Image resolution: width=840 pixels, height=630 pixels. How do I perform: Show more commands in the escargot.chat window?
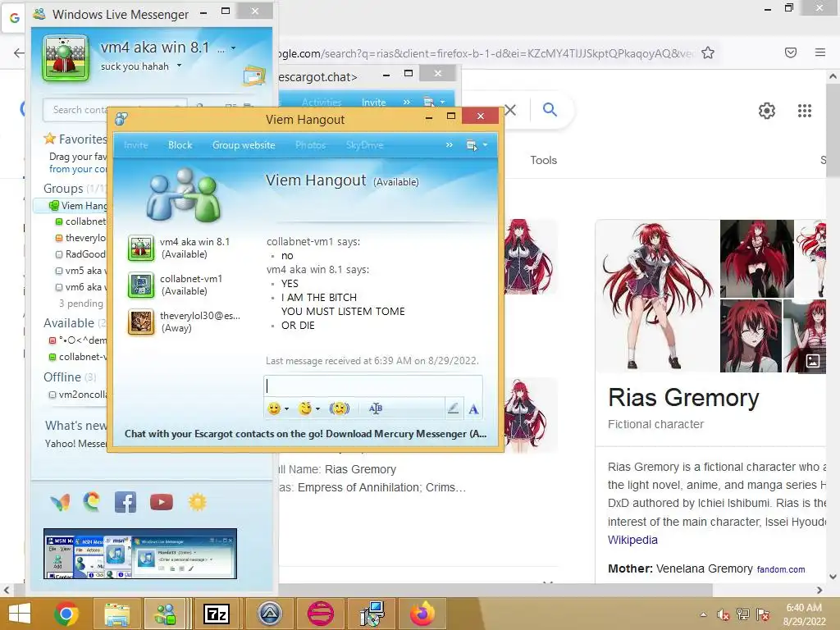407,101
